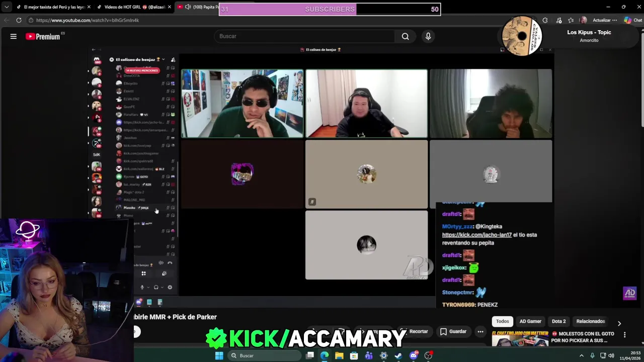Image resolution: width=644 pixels, height=362 pixels.
Task: Start voice search with the microphone icon
Action: 428,36
